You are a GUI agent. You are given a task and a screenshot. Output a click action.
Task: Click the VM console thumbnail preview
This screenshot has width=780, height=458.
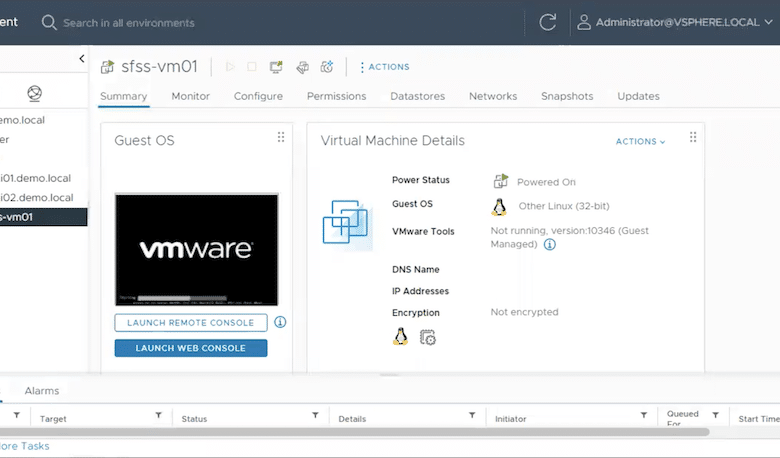(x=196, y=250)
